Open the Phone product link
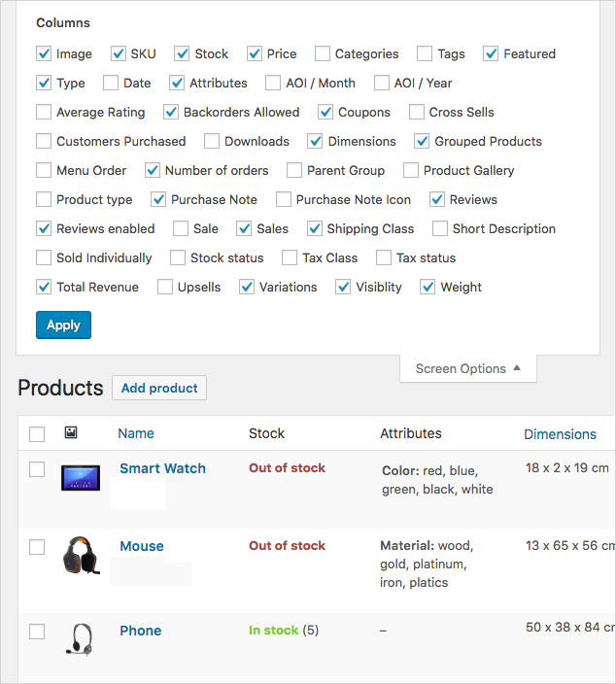616x684 pixels. (x=140, y=631)
